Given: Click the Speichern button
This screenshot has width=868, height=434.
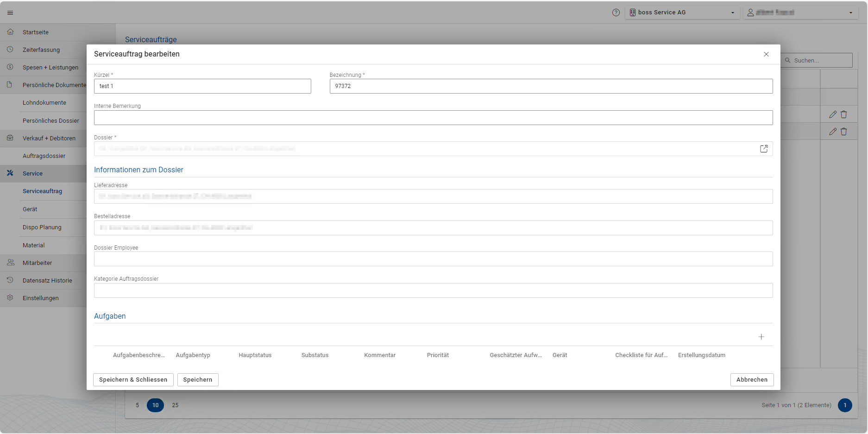Looking at the screenshot, I should tap(198, 380).
